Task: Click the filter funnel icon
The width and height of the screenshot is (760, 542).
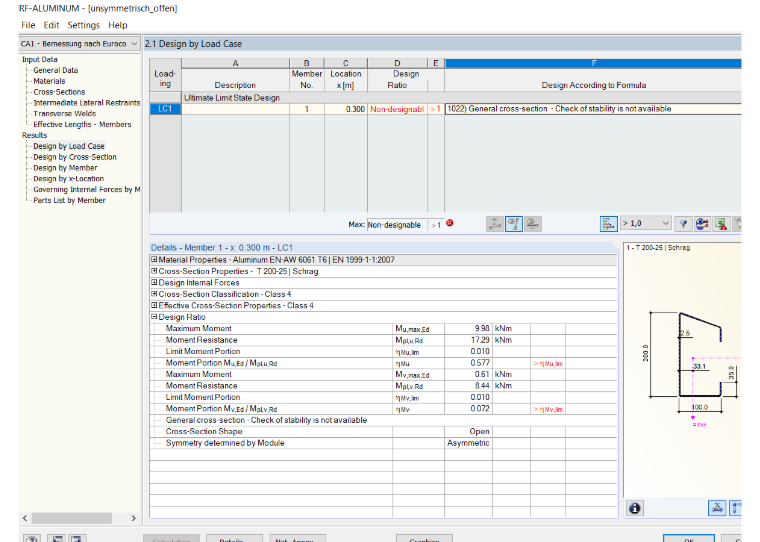Action: [683, 224]
